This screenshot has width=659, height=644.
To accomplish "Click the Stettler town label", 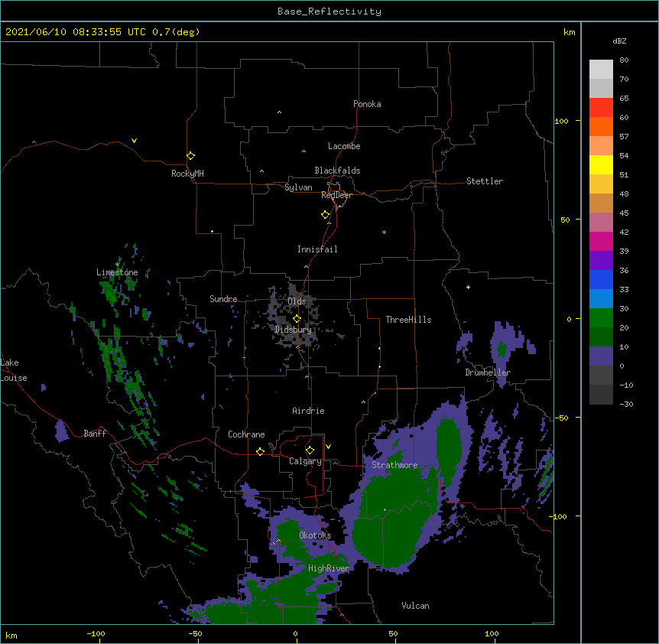I will coord(485,181).
